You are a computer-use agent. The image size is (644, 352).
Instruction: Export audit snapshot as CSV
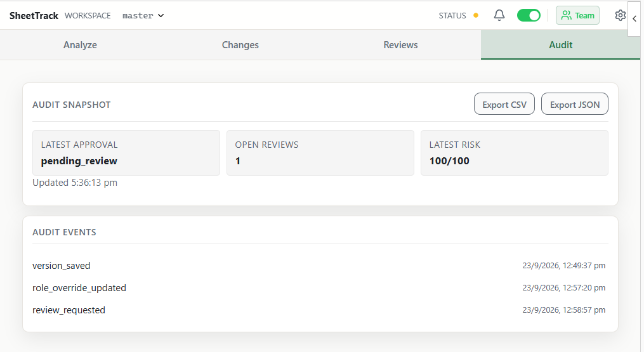504,104
